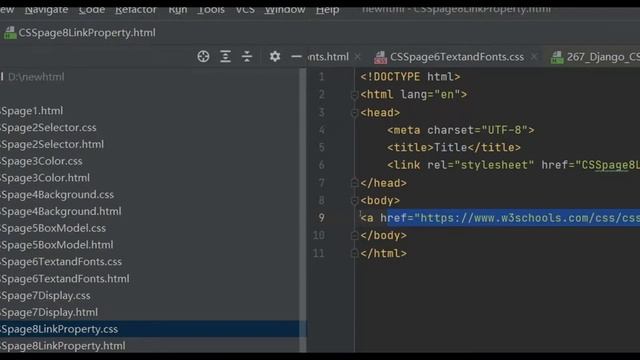This screenshot has height=360, width=640.
Task: Collapse the body tag fold on line 8
Action: click(x=354, y=201)
